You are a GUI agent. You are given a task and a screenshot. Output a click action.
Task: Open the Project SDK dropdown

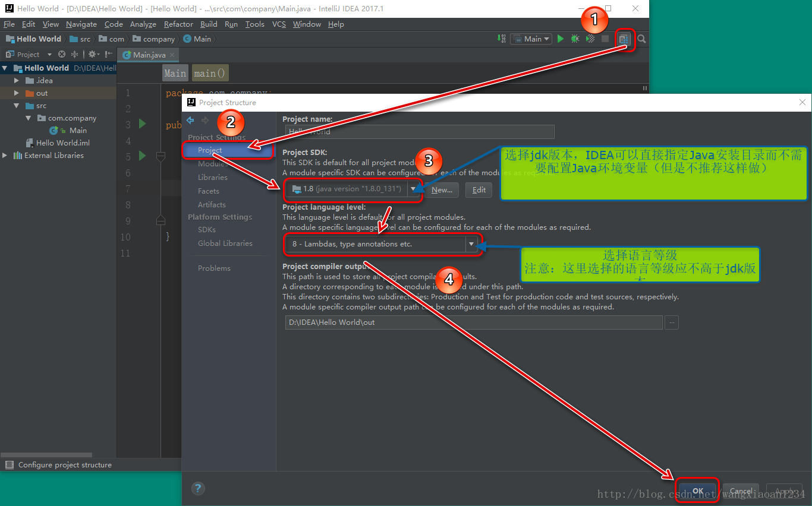(x=414, y=189)
